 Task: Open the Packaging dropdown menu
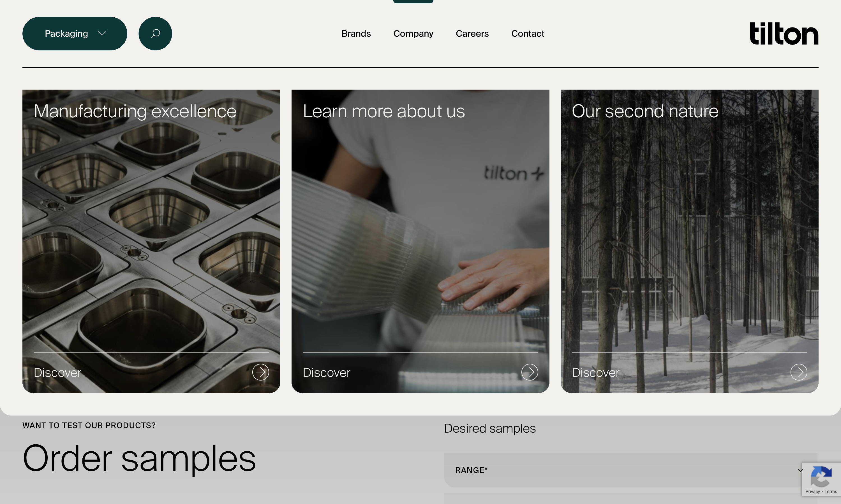(75, 34)
